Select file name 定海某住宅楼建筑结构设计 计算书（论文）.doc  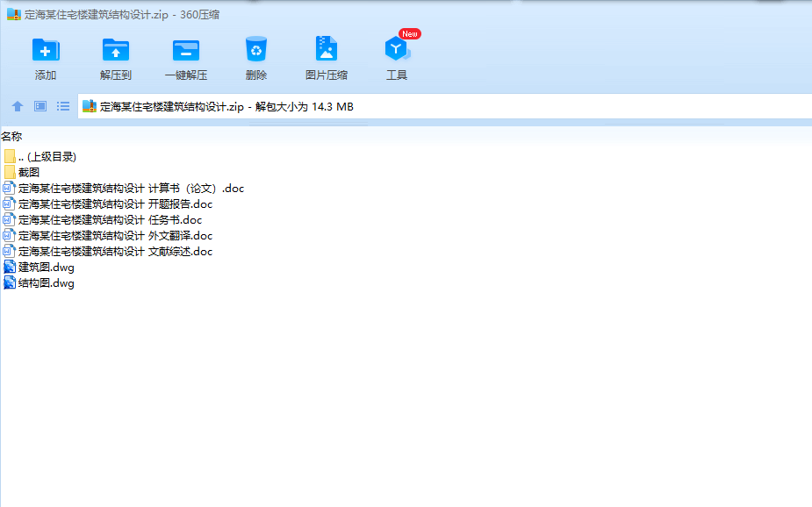(131, 189)
